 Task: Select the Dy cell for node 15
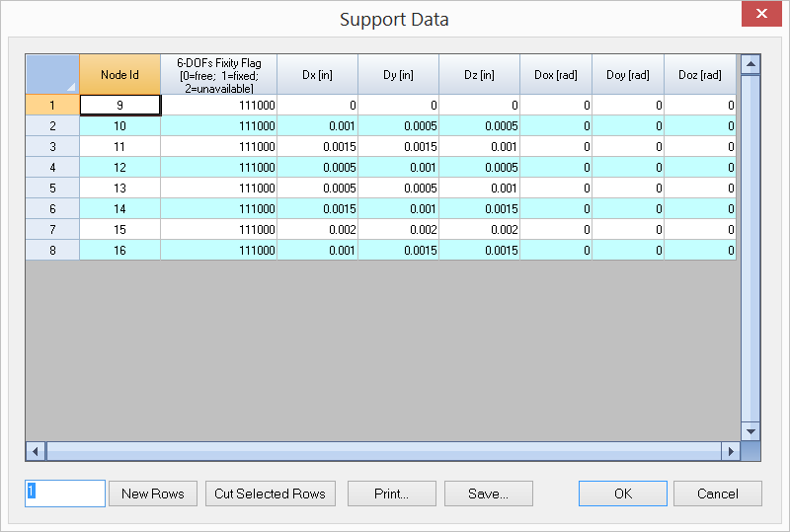(x=399, y=229)
